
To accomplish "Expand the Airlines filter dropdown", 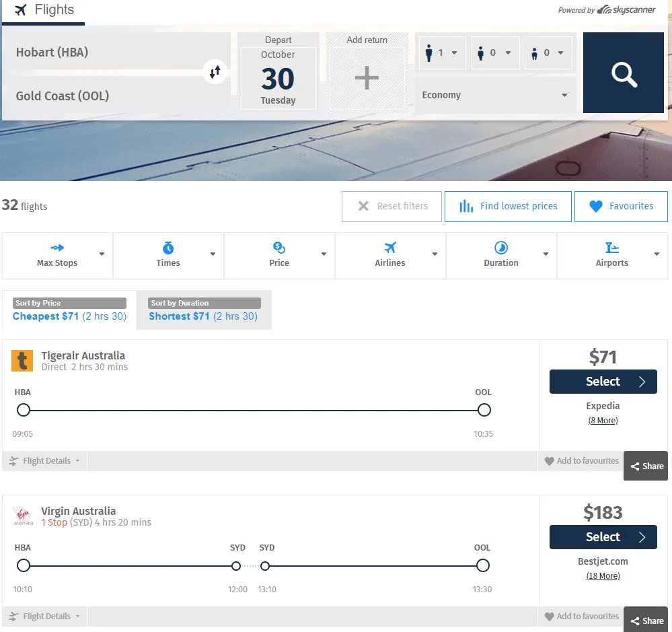I will (x=390, y=256).
